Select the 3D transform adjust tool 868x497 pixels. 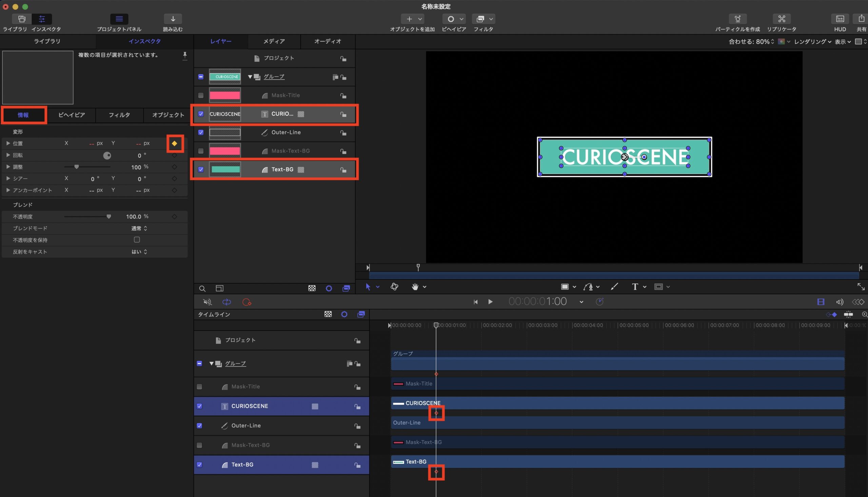(394, 287)
